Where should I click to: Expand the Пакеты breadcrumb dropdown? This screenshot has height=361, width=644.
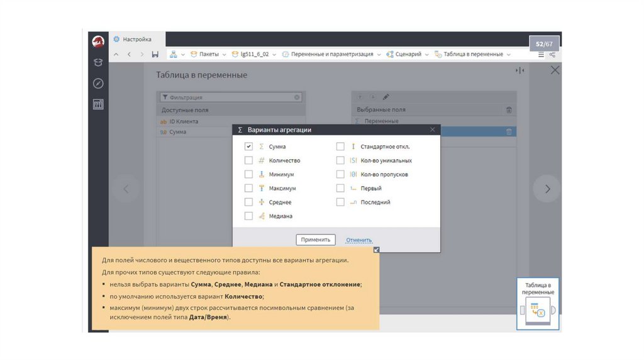(223, 55)
